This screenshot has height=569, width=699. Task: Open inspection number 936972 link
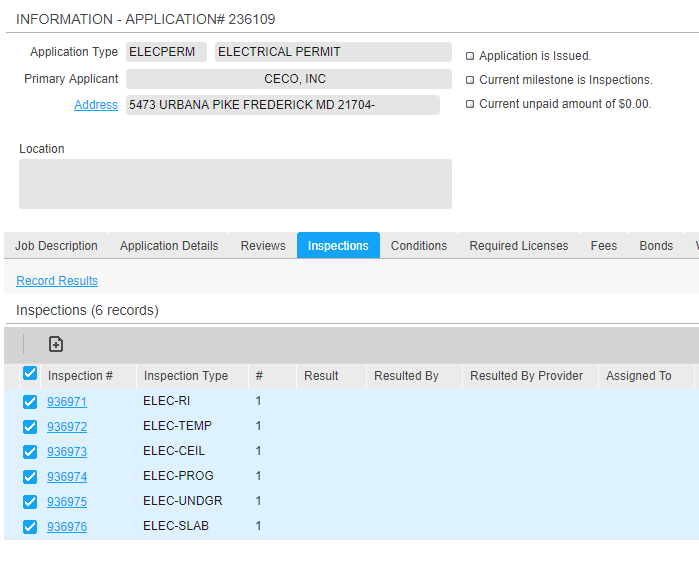pyautogui.click(x=67, y=427)
